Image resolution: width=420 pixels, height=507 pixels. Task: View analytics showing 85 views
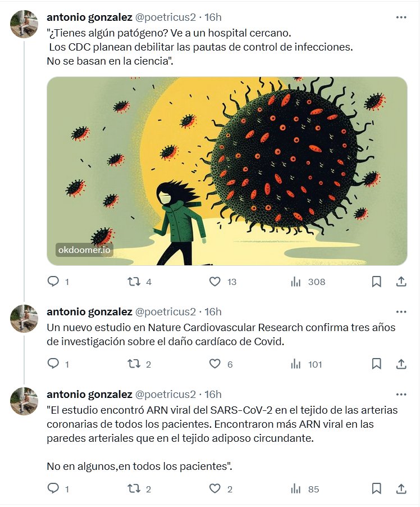point(296,489)
